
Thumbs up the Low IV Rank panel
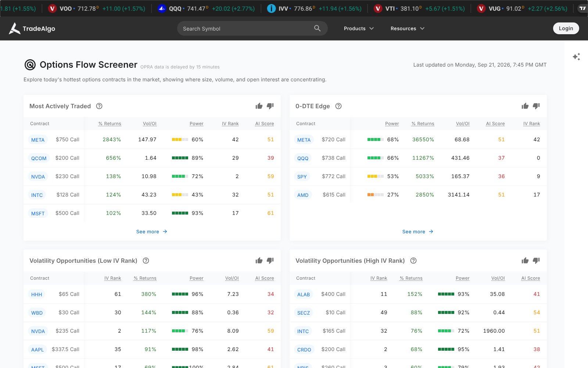coord(259,261)
